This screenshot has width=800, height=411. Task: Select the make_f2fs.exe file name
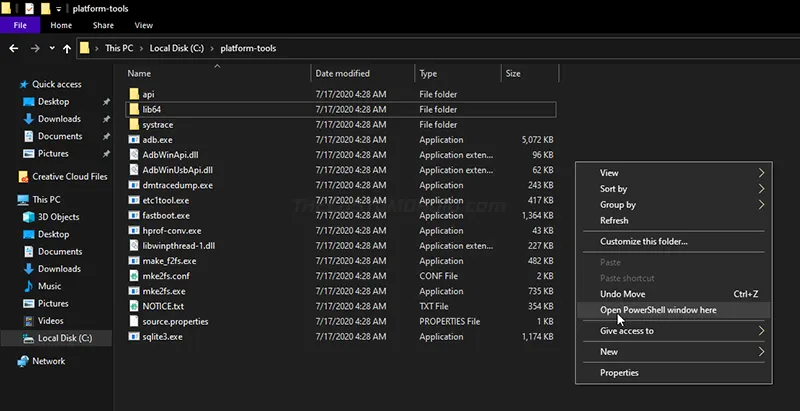click(169, 261)
